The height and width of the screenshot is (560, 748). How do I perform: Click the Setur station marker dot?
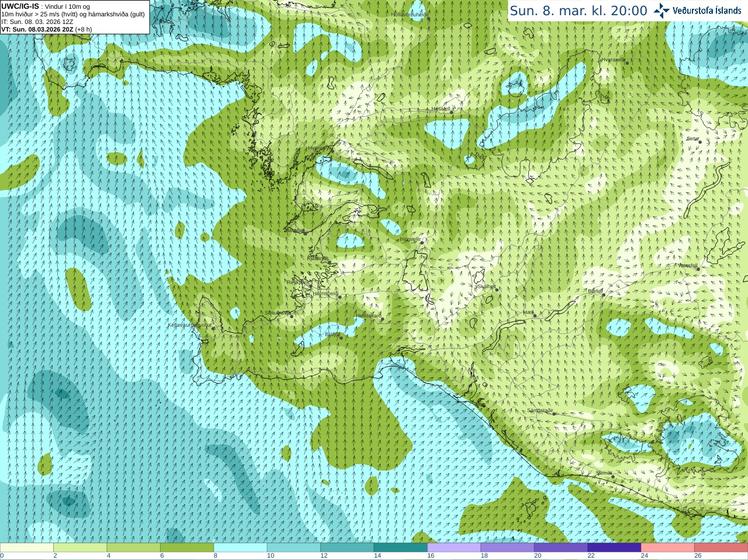tap(700, 142)
